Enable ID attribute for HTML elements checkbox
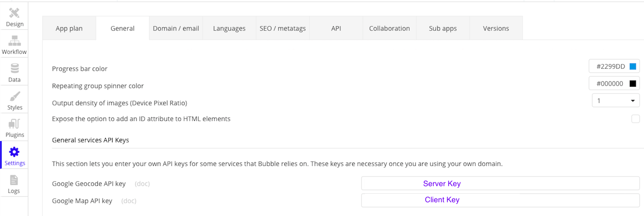This screenshot has width=644, height=216. click(635, 119)
